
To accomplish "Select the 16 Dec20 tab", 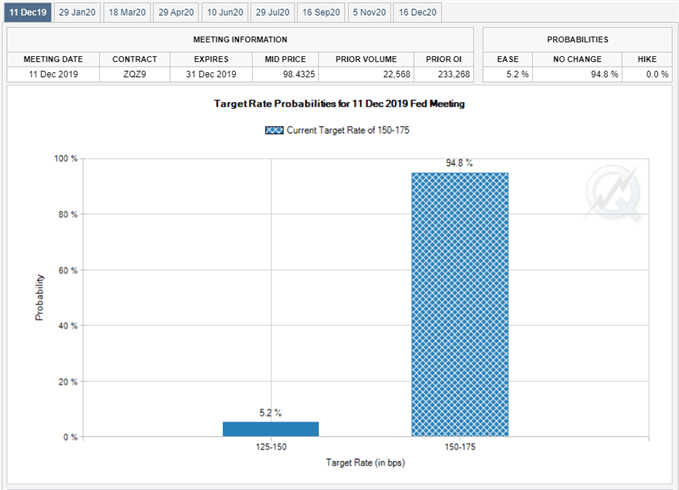I will (x=417, y=12).
